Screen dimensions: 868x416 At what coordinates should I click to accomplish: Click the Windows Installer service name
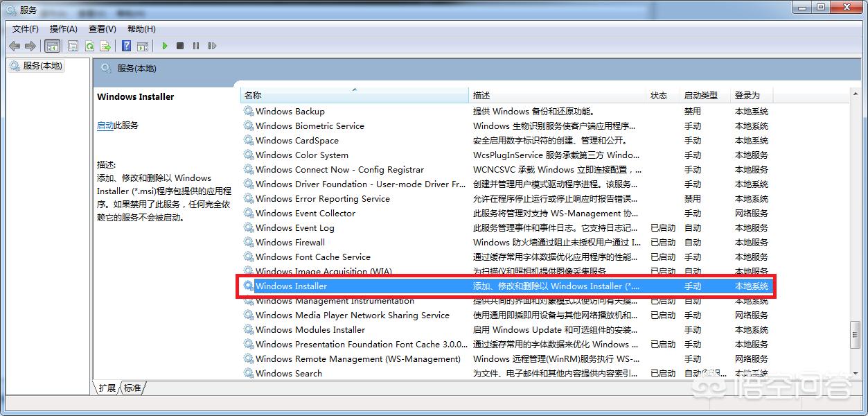coord(291,286)
